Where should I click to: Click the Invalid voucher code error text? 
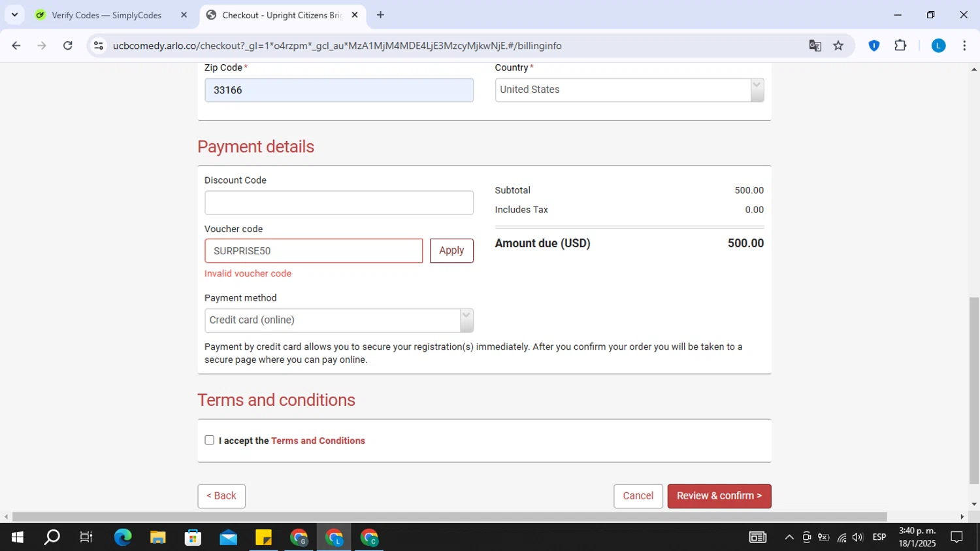coord(248,274)
